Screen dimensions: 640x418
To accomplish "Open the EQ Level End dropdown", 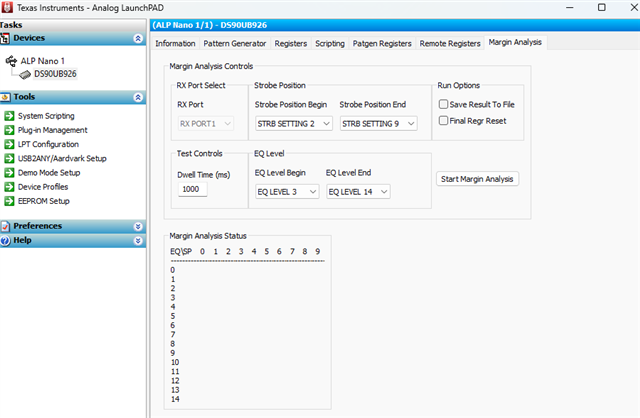I will [358, 191].
